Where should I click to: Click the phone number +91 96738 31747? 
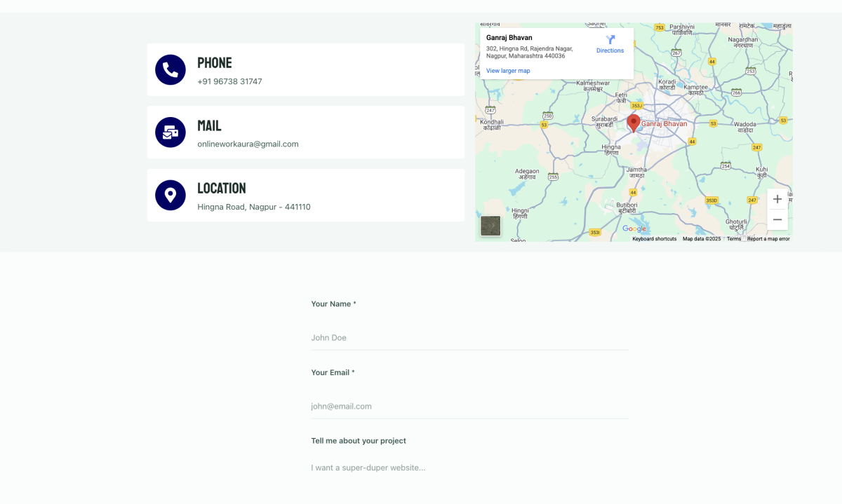click(229, 81)
